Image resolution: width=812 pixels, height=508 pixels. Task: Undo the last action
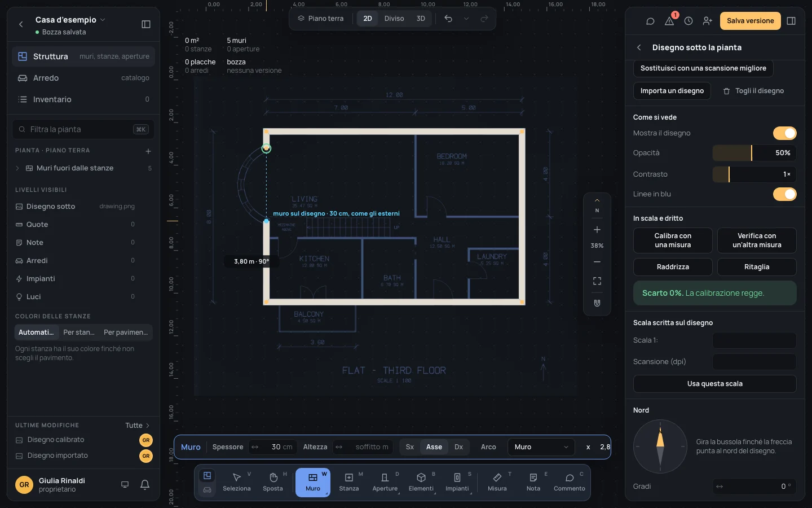[x=448, y=19]
